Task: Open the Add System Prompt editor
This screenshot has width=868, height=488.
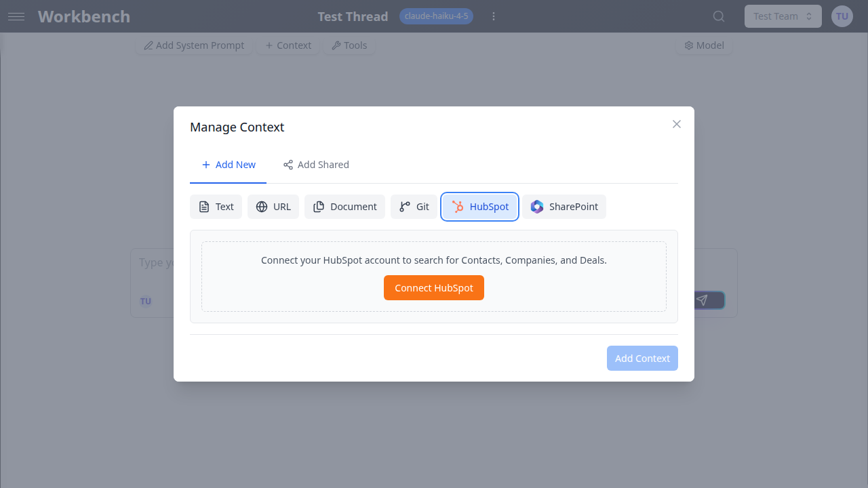Action: (x=193, y=45)
